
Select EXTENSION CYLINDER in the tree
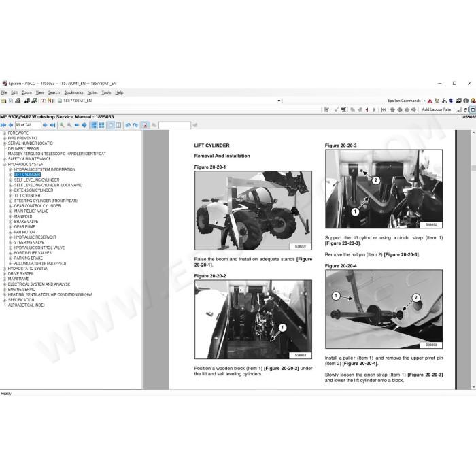coord(33,190)
